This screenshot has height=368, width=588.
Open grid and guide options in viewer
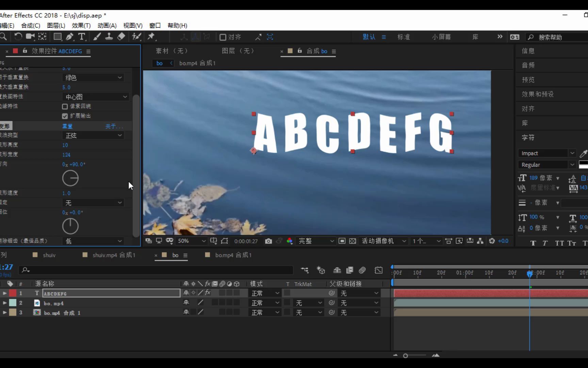pos(213,241)
